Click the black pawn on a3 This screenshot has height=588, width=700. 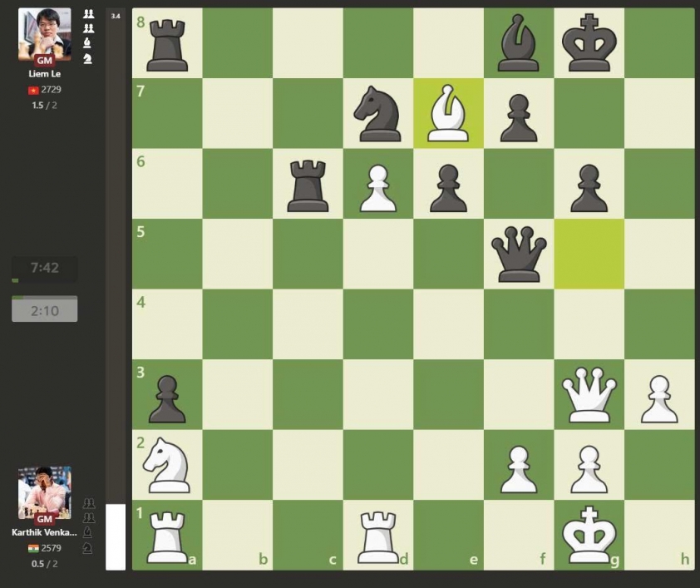(x=167, y=394)
